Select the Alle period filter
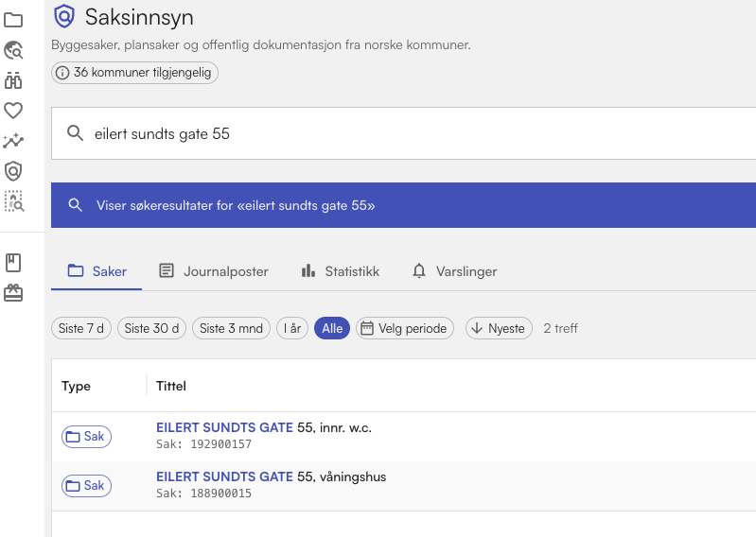 [332, 328]
